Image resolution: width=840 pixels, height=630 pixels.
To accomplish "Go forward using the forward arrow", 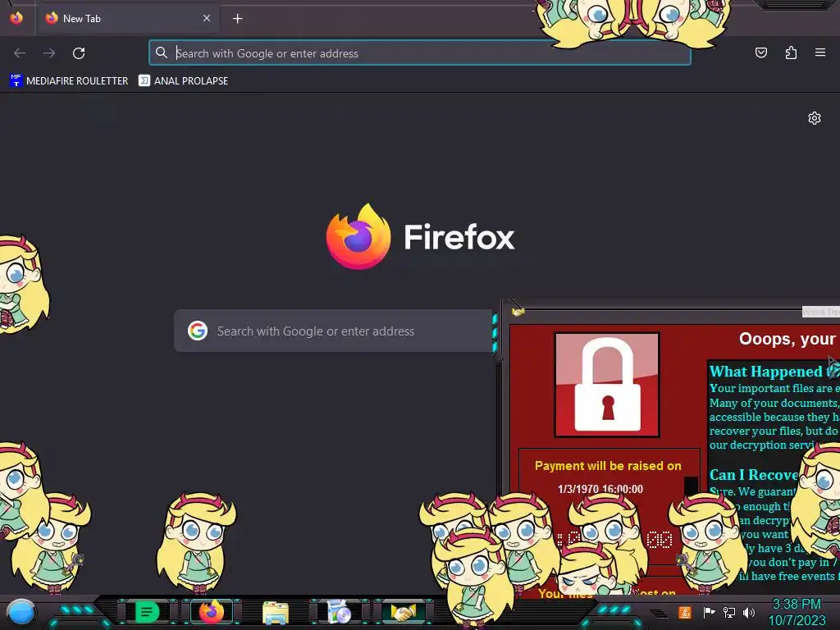I will click(x=49, y=53).
